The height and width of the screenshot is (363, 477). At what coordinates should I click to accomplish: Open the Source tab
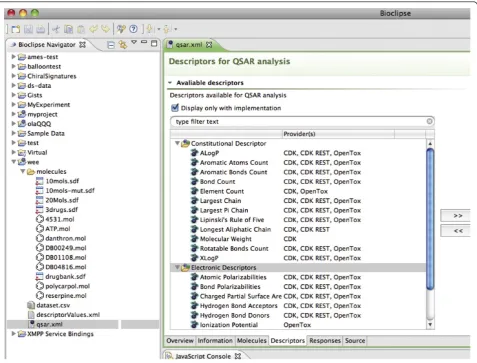click(x=355, y=341)
